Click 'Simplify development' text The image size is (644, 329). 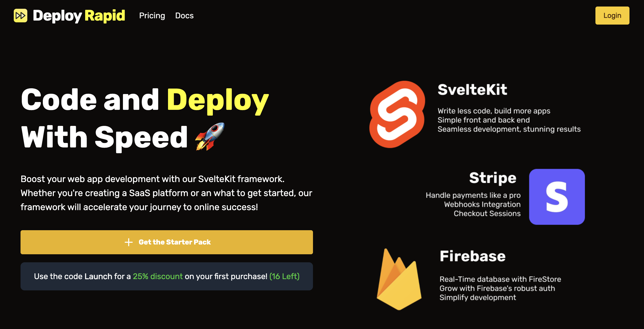(x=478, y=297)
